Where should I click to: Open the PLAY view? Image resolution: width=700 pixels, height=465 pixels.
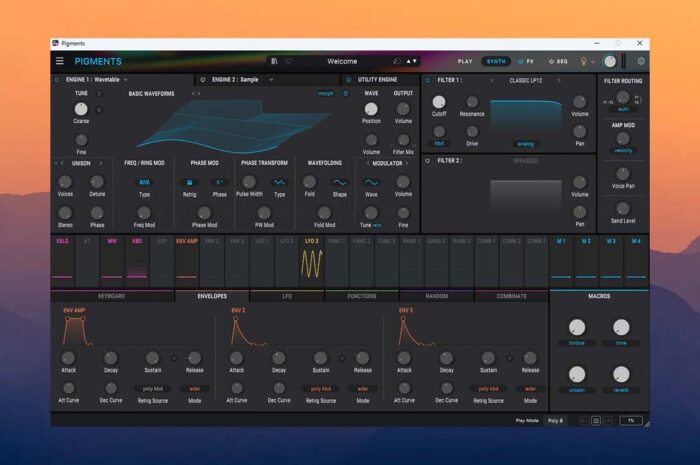point(465,61)
